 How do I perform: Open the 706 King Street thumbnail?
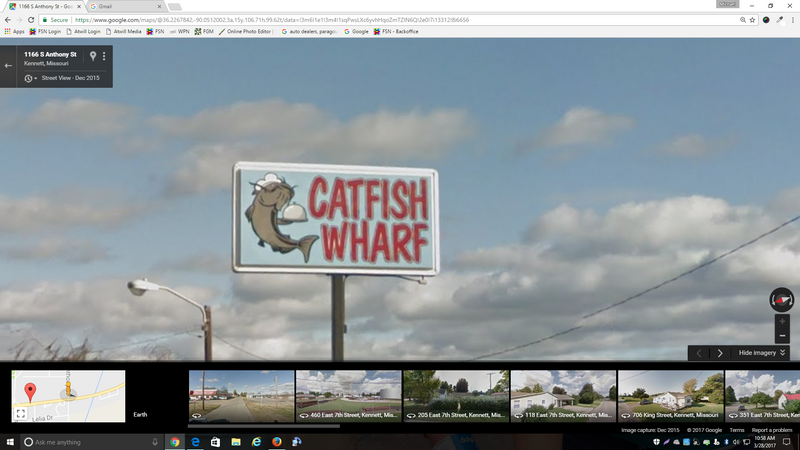point(670,396)
